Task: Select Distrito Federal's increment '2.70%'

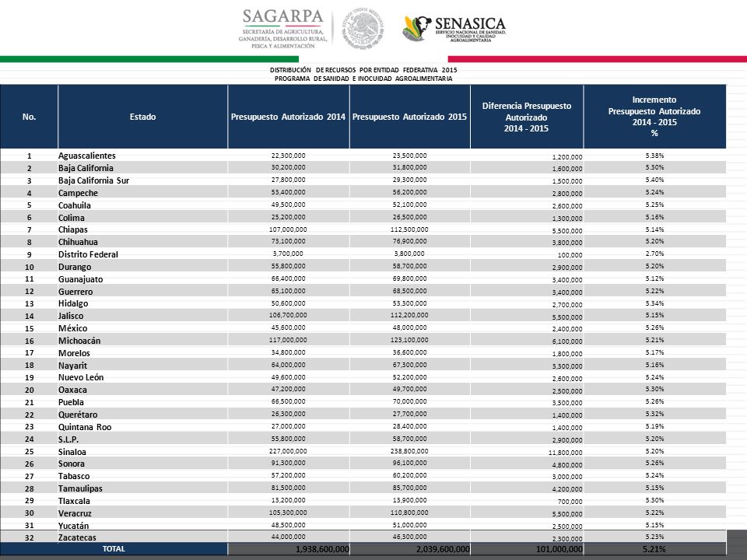Action: [654, 254]
